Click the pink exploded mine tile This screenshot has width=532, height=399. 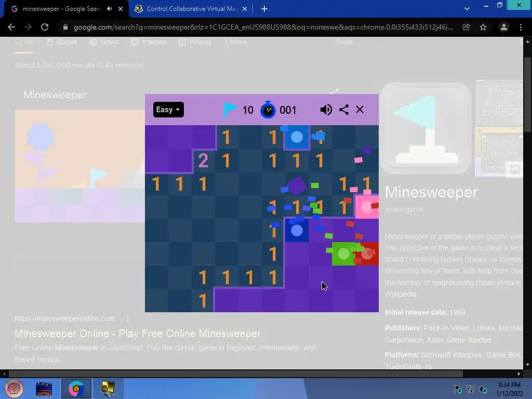[367, 207]
